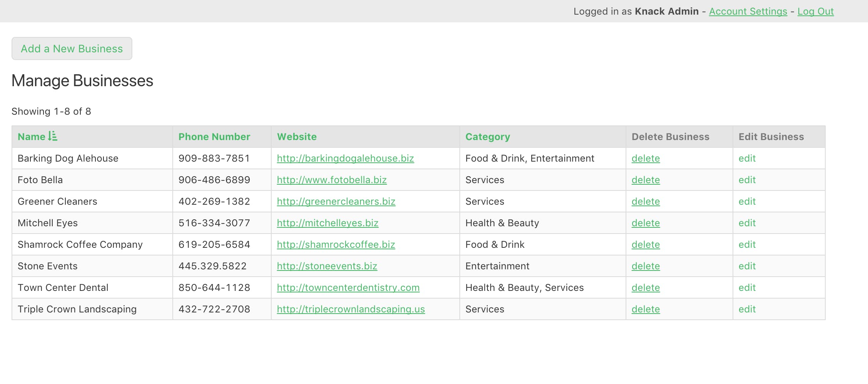Sort businesses by the Category column

point(487,137)
